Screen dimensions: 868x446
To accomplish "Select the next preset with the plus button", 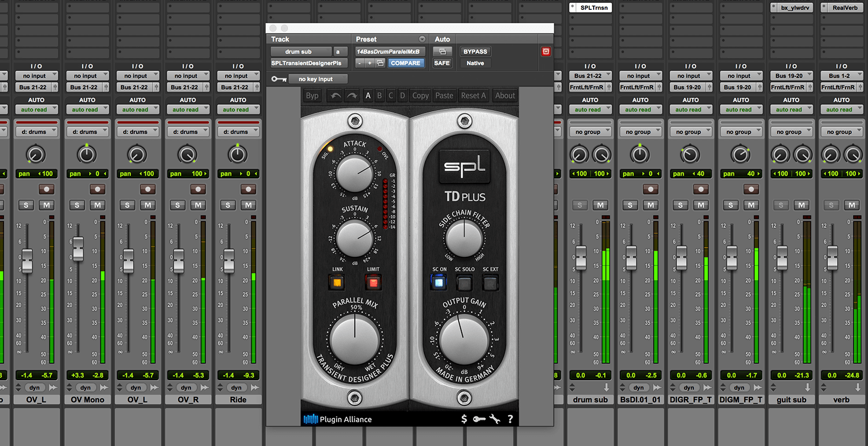I will pyautogui.click(x=370, y=63).
